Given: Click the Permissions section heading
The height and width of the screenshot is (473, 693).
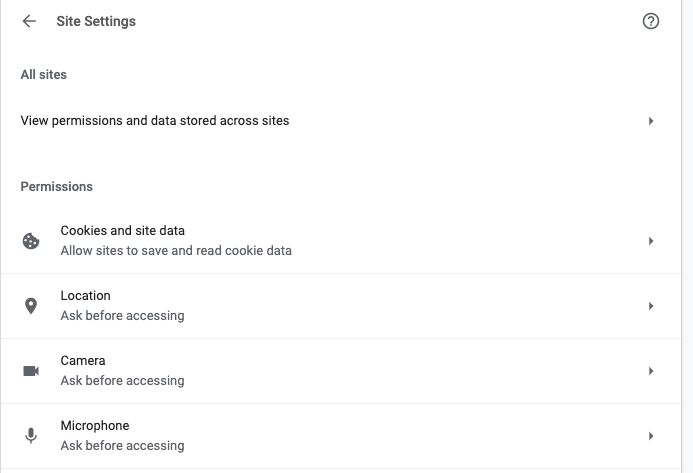Looking at the screenshot, I should [x=57, y=187].
